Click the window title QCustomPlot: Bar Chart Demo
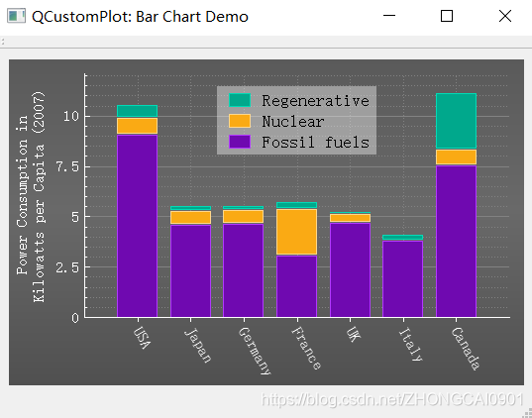The image size is (532, 418). pyautogui.click(x=140, y=16)
